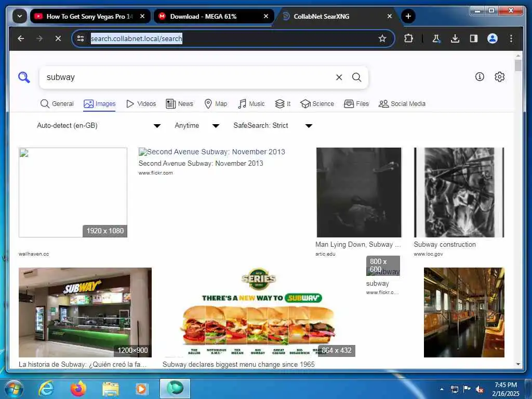Image resolution: width=532 pixels, height=399 pixels.
Task: Open the Music category
Action: point(251,104)
